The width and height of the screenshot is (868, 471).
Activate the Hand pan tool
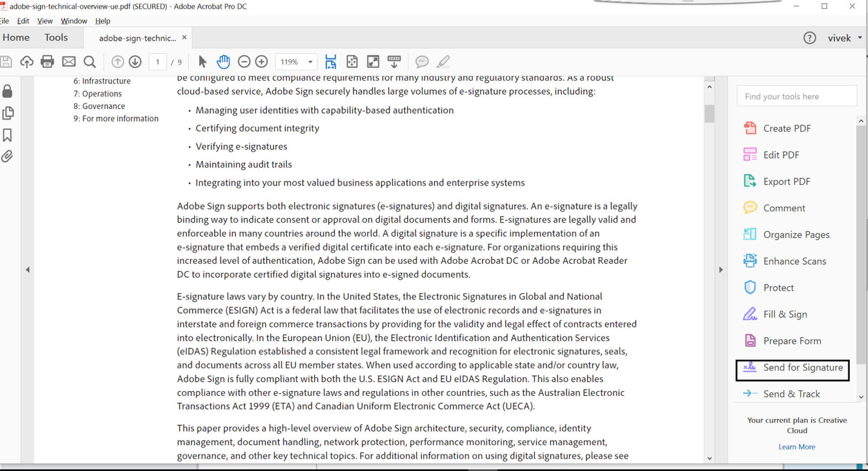click(x=223, y=62)
